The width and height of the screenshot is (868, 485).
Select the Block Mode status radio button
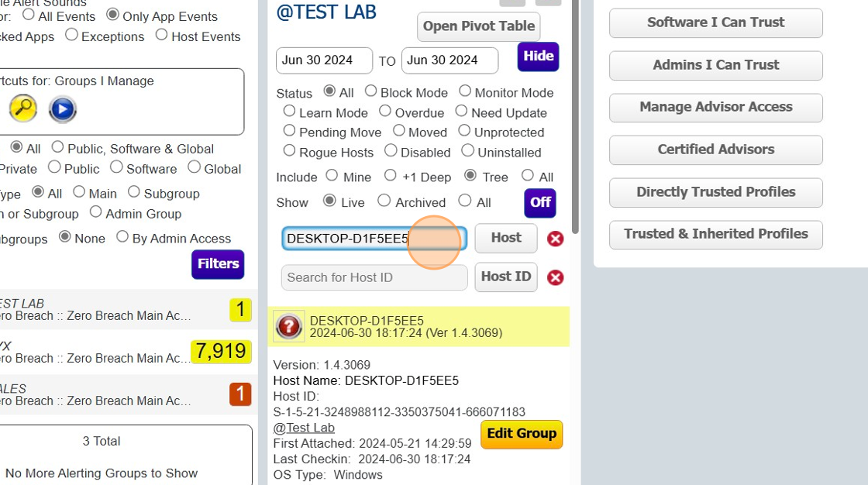(x=371, y=91)
